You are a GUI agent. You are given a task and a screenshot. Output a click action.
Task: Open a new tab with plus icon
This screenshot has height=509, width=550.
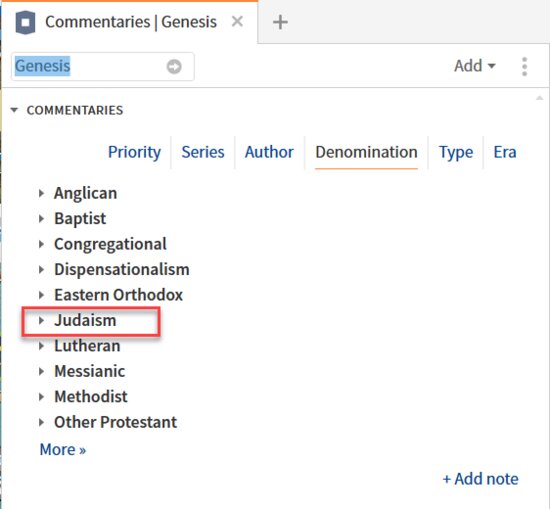click(x=280, y=22)
